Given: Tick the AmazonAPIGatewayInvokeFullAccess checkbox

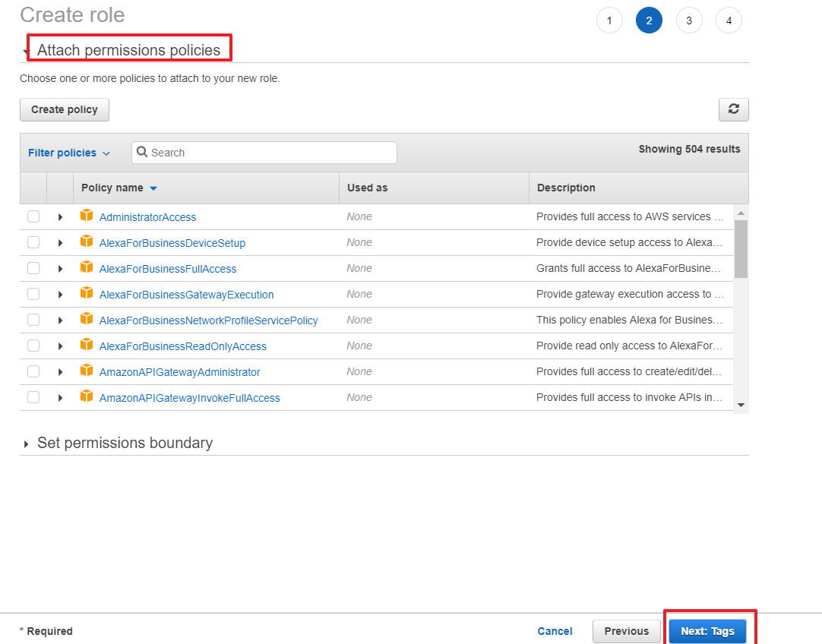Looking at the screenshot, I should point(33,397).
